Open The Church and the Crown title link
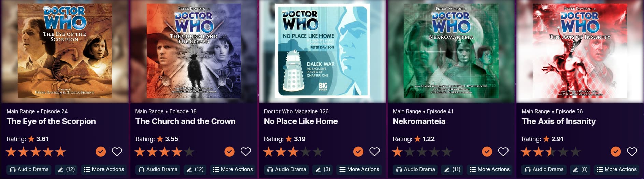Image resolution: width=644 pixels, height=179 pixels. (185, 121)
